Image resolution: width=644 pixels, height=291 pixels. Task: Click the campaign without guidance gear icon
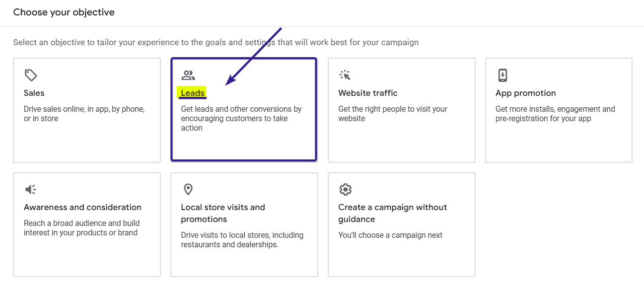[345, 189]
